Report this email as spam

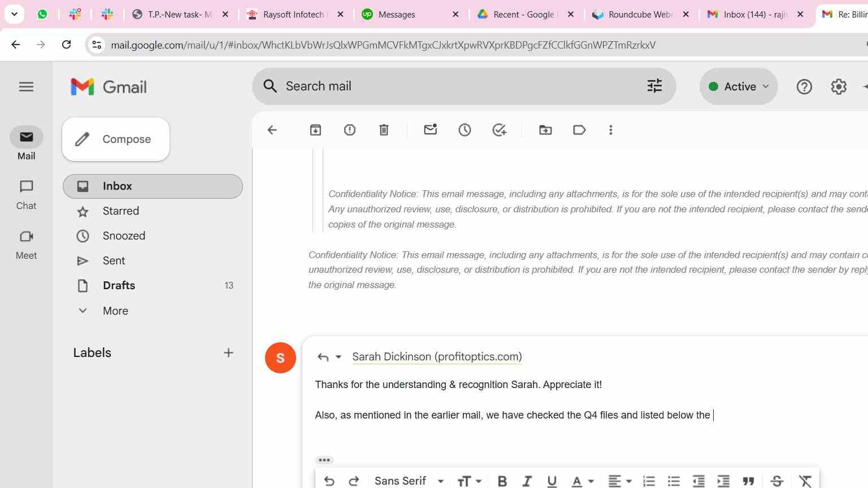[x=350, y=130]
